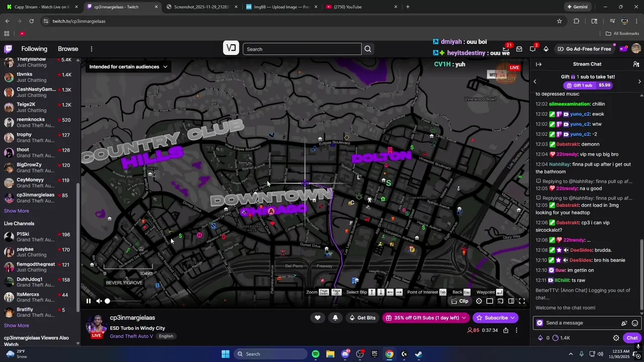Open the video player settings gear
The height and width of the screenshot is (362, 644).
coord(479,301)
